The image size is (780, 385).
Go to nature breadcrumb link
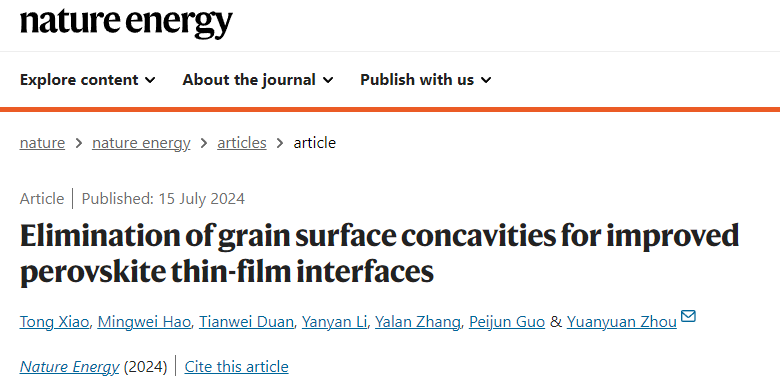point(42,143)
